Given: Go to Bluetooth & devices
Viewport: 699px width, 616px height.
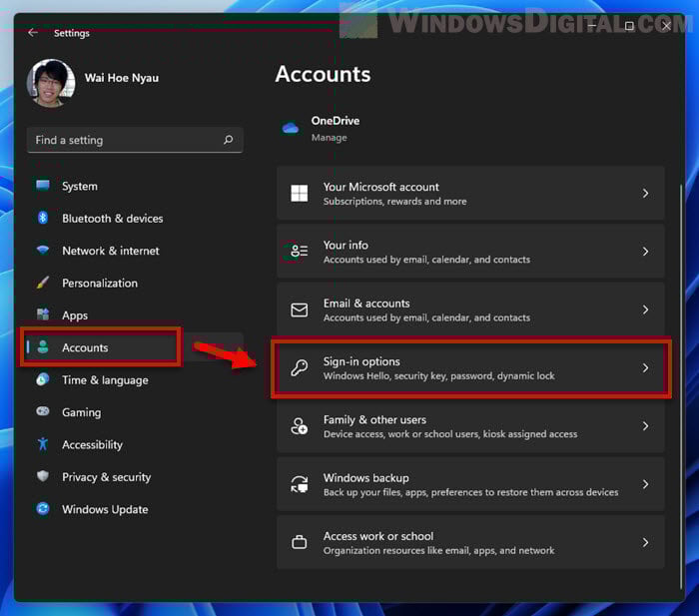Looking at the screenshot, I should coord(134,219).
